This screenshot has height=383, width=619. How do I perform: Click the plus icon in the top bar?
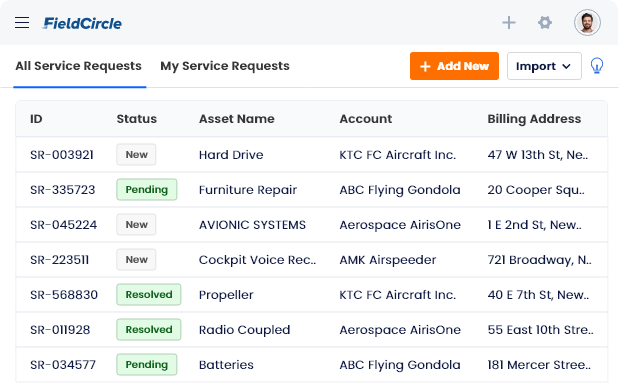(x=509, y=23)
